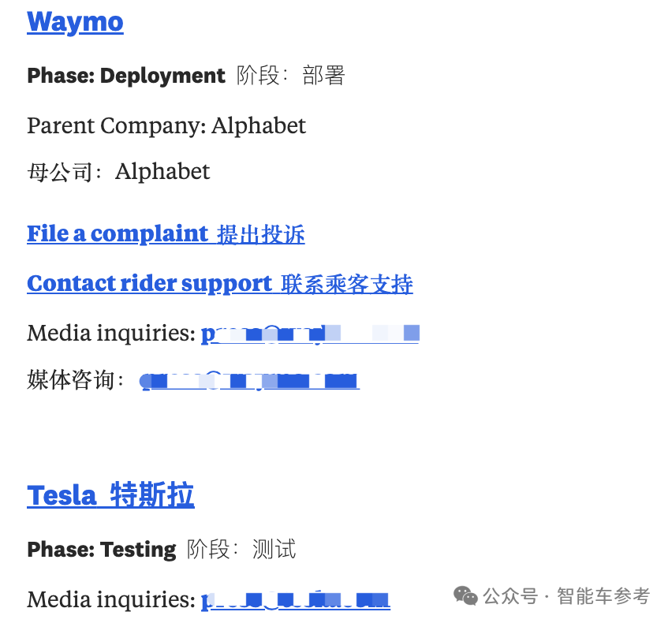Click the WeChat logo icon in the watermark
This screenshot has width=672, height=623.
[465, 596]
